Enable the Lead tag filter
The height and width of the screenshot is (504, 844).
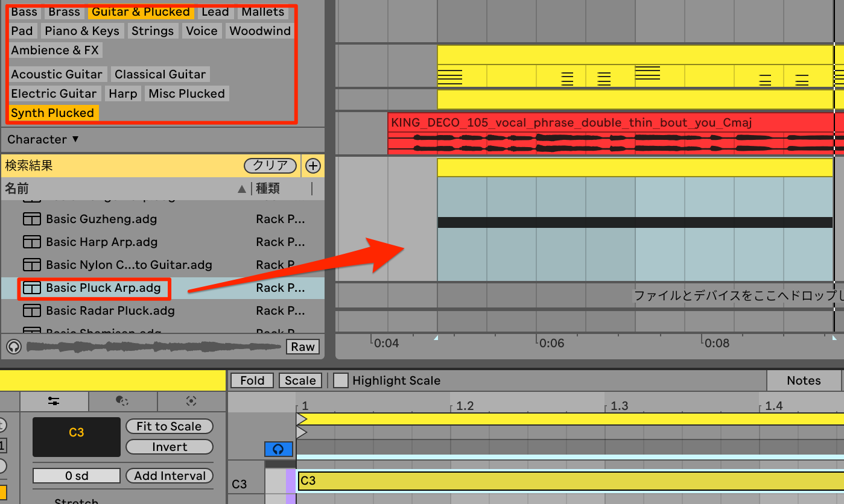[x=215, y=11]
